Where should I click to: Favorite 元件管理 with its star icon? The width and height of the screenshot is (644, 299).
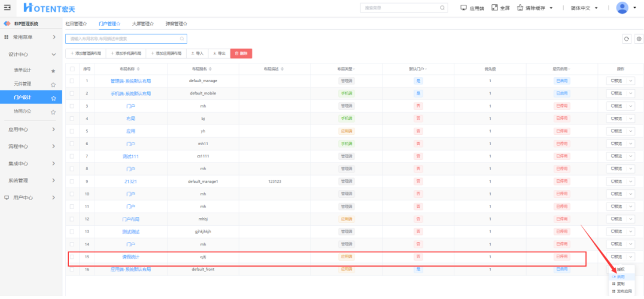coord(53,84)
